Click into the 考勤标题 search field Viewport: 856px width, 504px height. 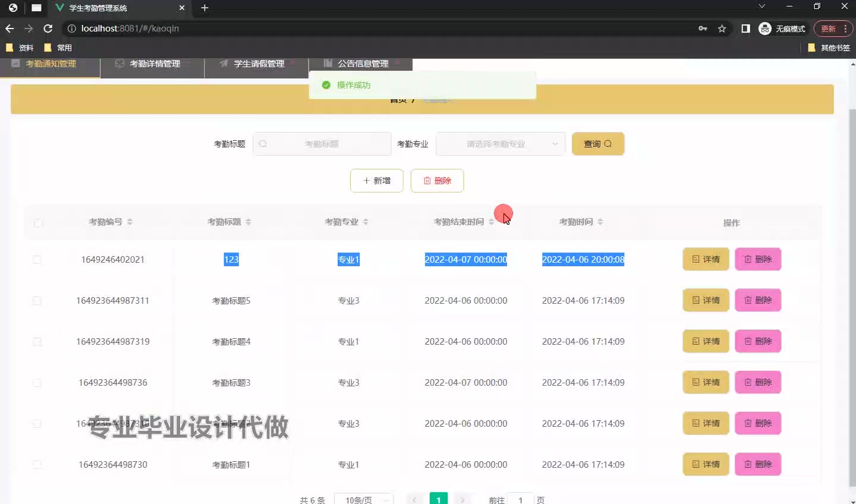pyautogui.click(x=322, y=144)
